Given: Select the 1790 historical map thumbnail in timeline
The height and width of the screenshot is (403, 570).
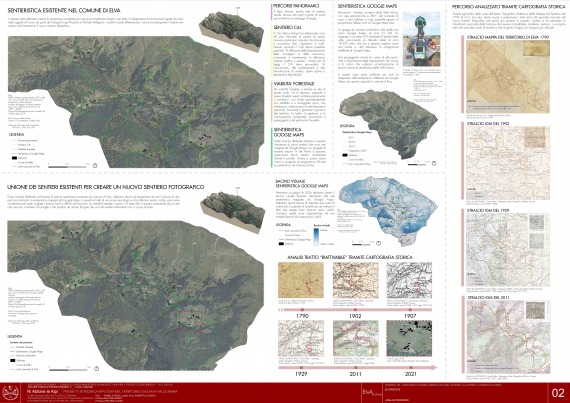Looking at the screenshot, I should point(301,280).
